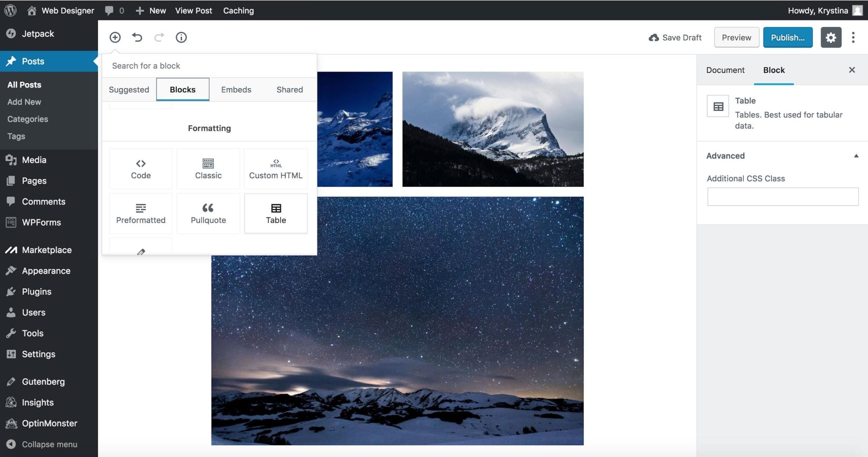Open the settings gear panel toggle

click(x=830, y=37)
